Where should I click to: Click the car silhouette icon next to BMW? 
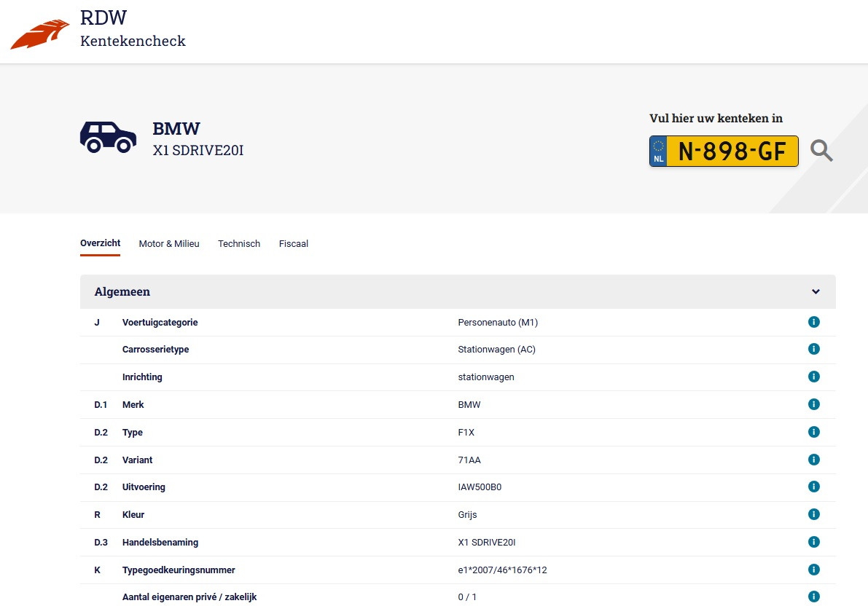pos(108,138)
